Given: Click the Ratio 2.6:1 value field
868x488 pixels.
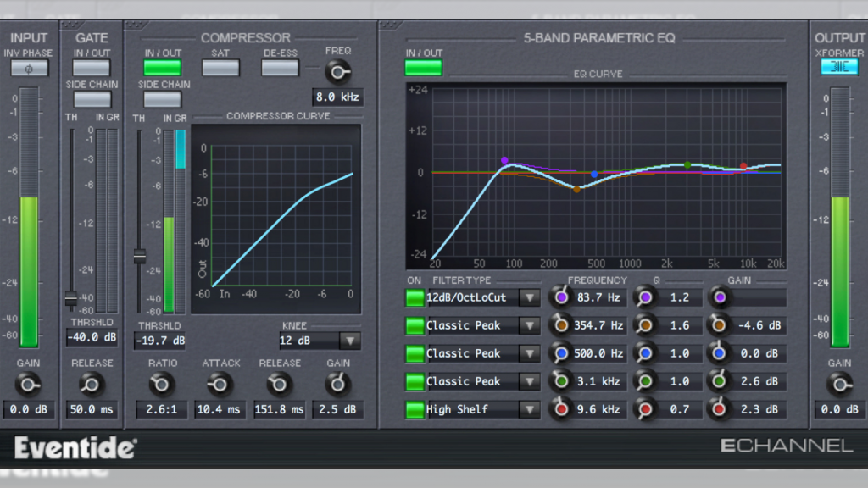Looking at the screenshot, I should (162, 409).
